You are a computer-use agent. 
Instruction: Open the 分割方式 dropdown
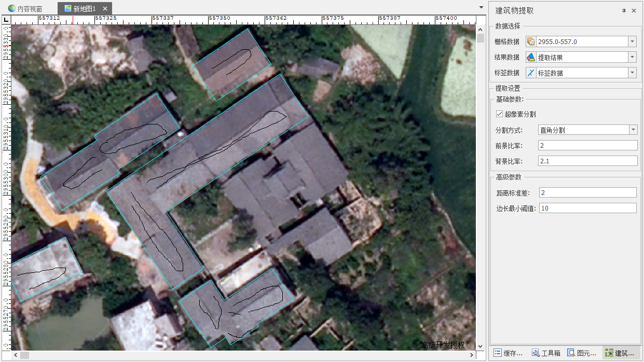[633, 130]
